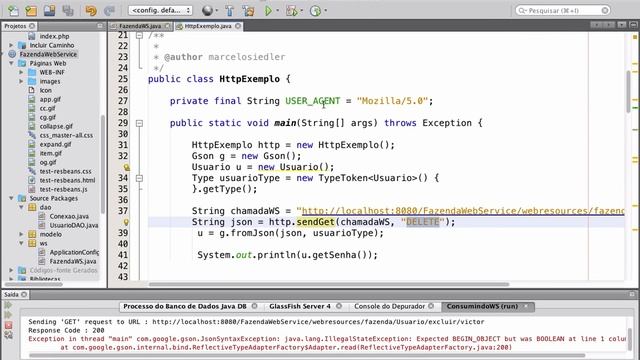The width and height of the screenshot is (640, 360).
Task: Select app.gif in the project tree
Action: coord(50,99)
